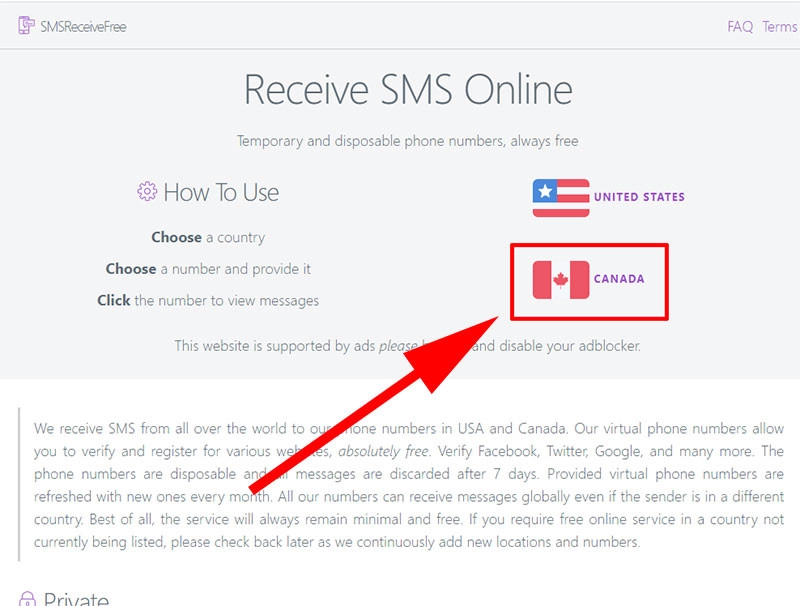
Task: Click the SMSReceiveFree phone logo icon
Action: click(x=26, y=25)
